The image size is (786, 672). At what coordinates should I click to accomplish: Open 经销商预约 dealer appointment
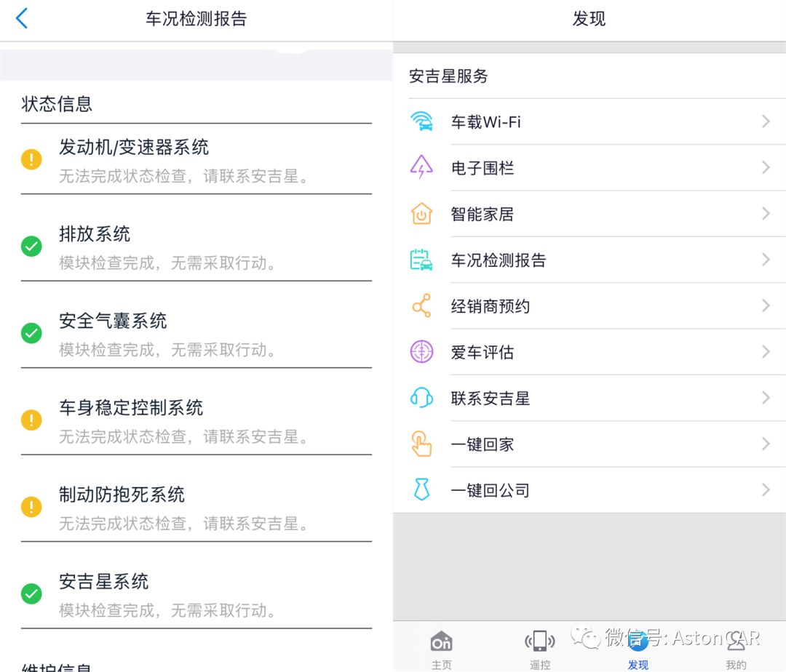491,306
